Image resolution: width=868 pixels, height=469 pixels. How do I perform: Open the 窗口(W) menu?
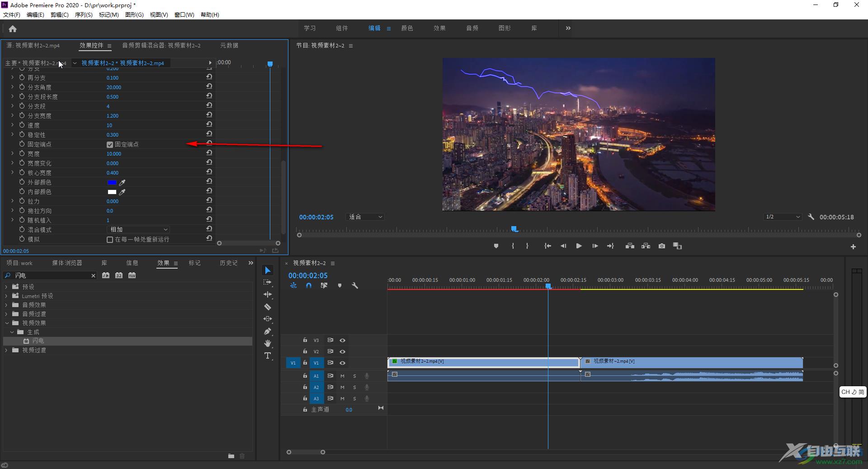184,14
